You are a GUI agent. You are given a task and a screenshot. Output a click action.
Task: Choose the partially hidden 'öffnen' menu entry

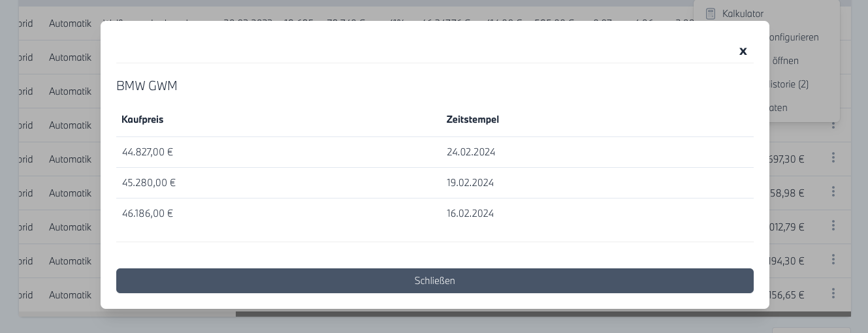coord(784,61)
